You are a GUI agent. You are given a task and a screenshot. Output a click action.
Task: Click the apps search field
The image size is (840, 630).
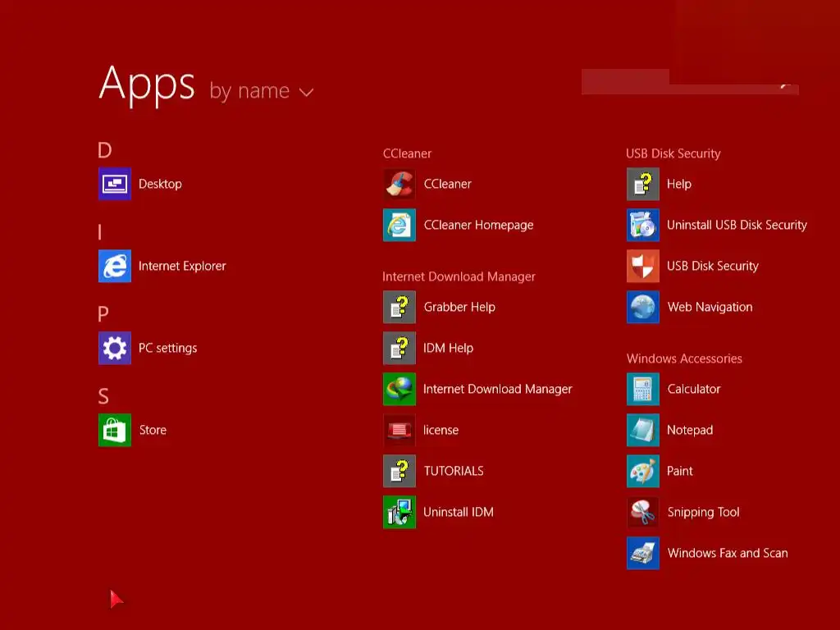pyautogui.click(x=690, y=82)
